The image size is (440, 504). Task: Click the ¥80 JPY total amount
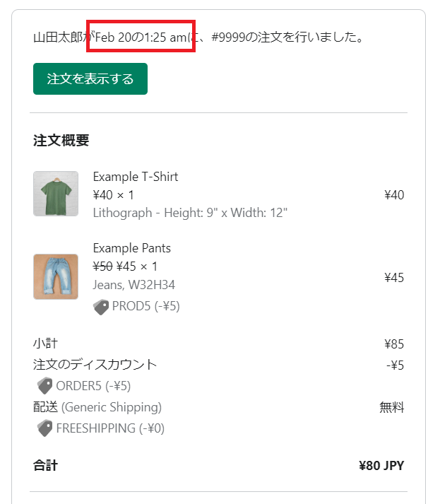pos(381,465)
